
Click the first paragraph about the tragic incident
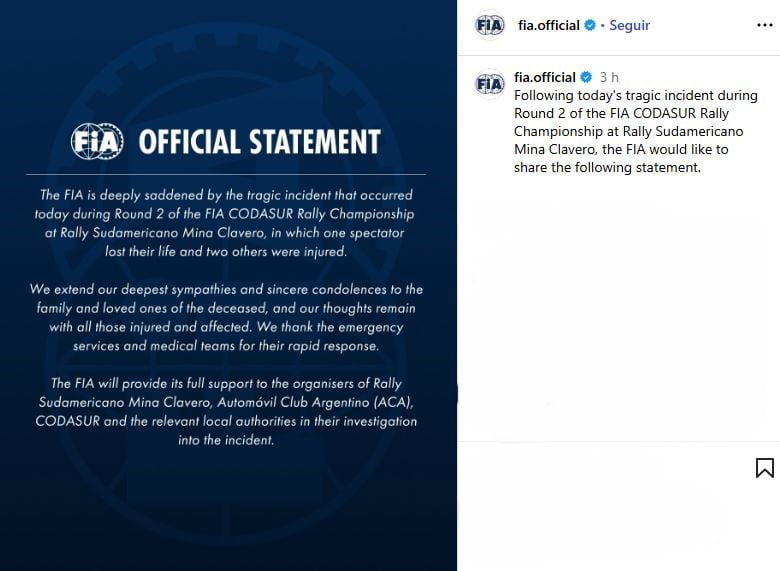227,223
